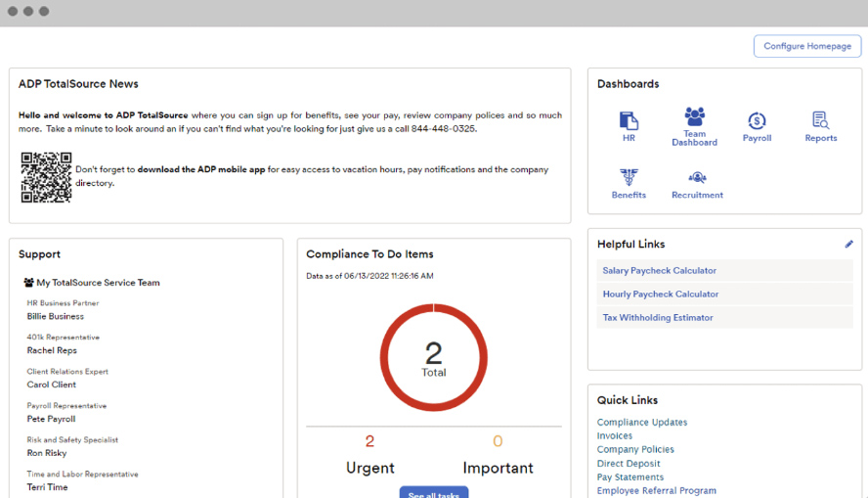
Task: Open the Invoices quick link
Action: click(614, 436)
